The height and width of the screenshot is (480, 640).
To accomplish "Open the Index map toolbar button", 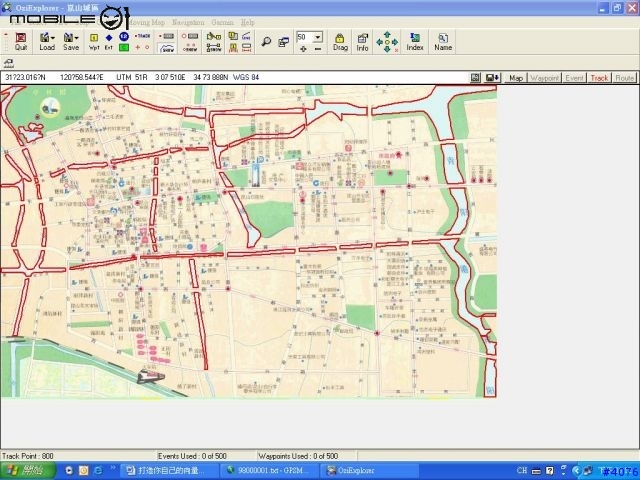I will click(415, 42).
